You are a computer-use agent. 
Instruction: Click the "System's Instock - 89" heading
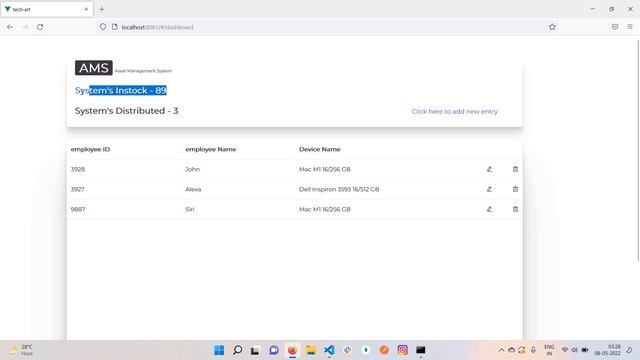[120, 90]
